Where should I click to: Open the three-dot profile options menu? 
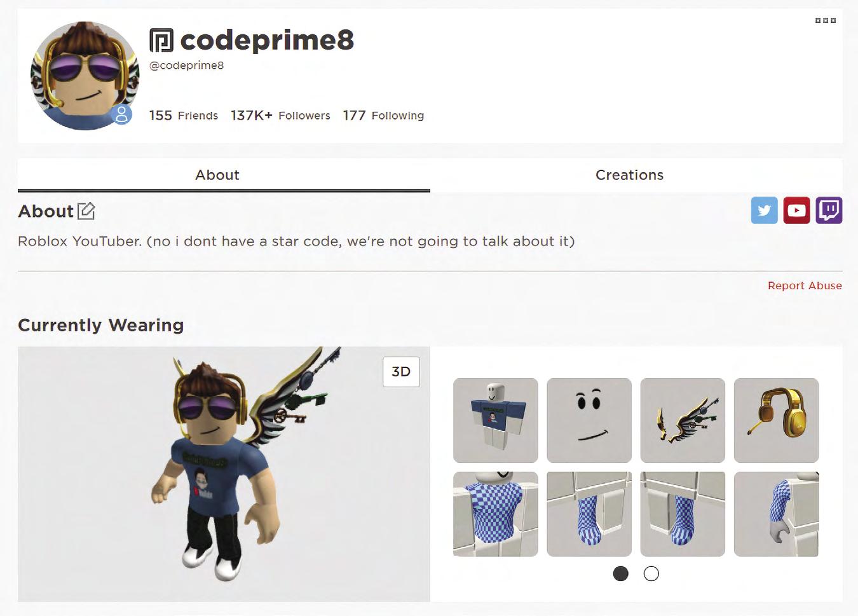click(826, 20)
